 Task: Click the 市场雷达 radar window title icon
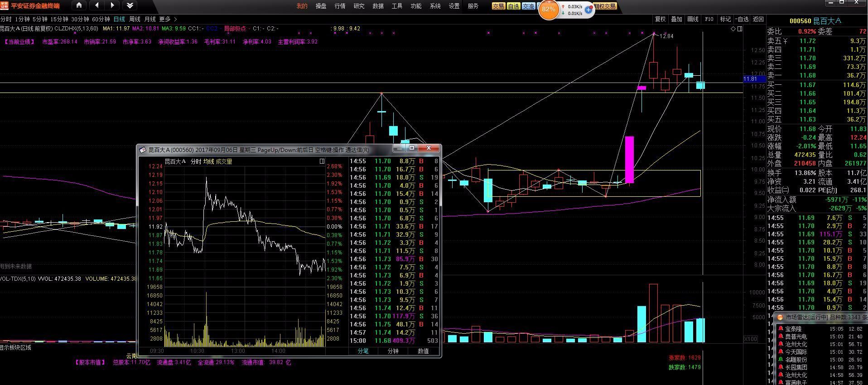(x=780, y=317)
